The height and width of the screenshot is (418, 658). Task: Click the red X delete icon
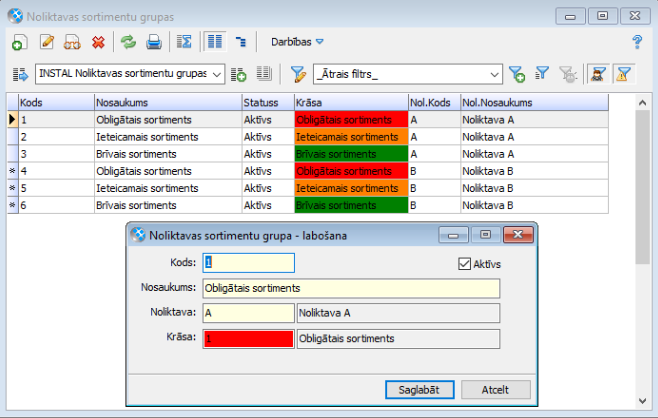tap(98, 42)
